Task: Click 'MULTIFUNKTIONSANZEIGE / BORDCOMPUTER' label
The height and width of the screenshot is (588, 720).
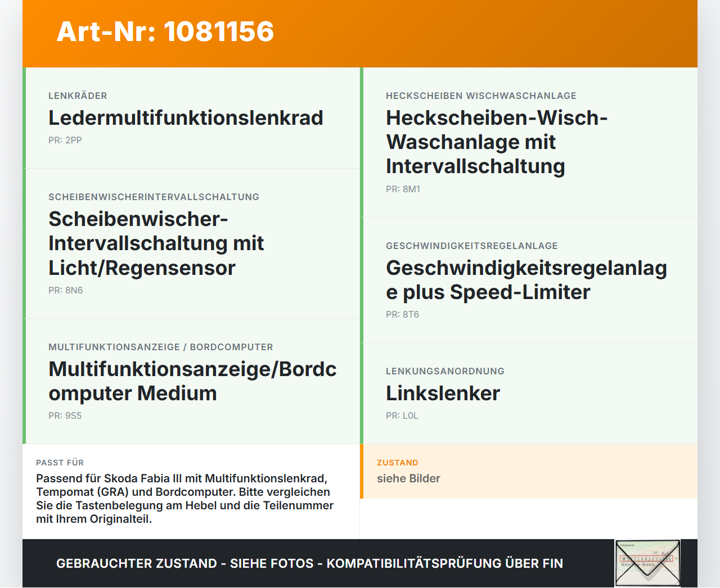Action: [x=161, y=347]
